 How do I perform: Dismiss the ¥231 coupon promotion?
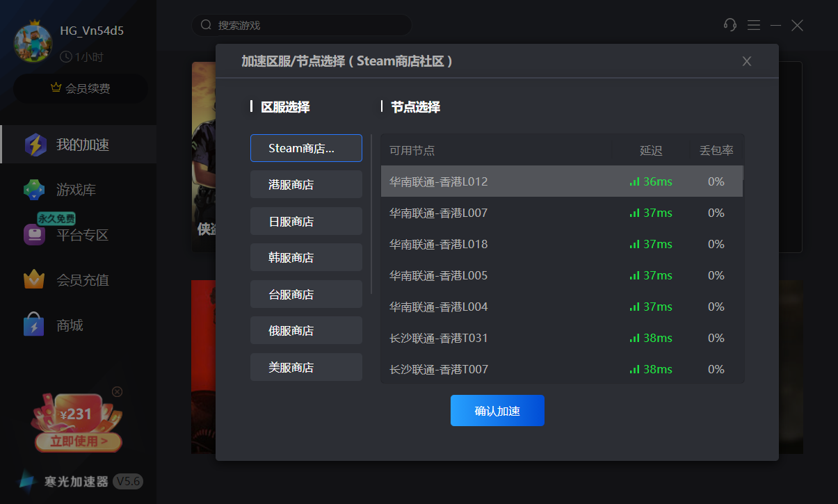click(117, 391)
